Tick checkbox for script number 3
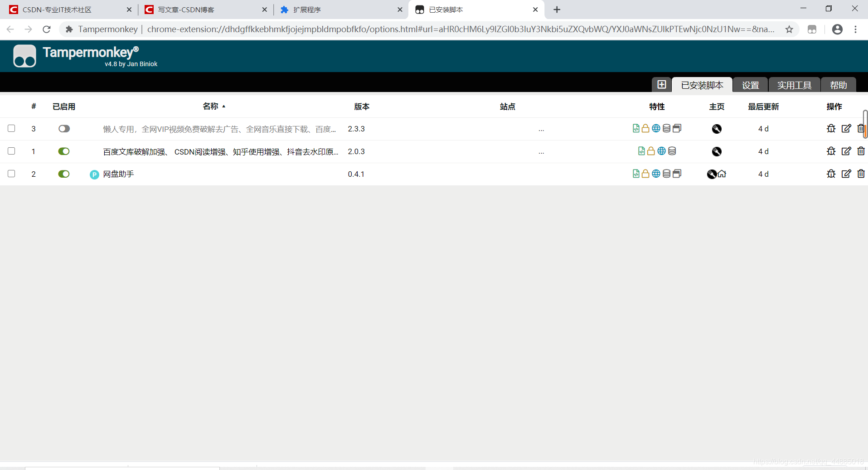Image resolution: width=868 pixels, height=470 pixels. pos(11,128)
